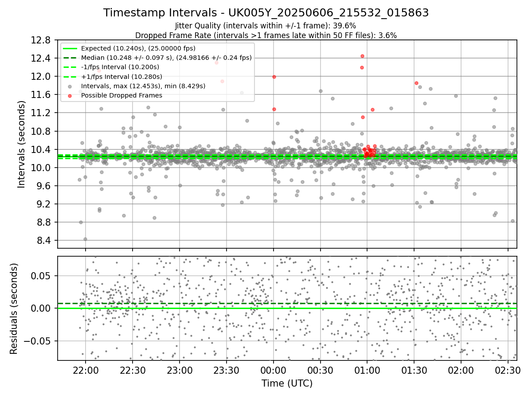This screenshot has width=532, height=399.
Task: Click legend entry 'Median (10.248 +/- 0.097 s)'
Action: coord(166,58)
